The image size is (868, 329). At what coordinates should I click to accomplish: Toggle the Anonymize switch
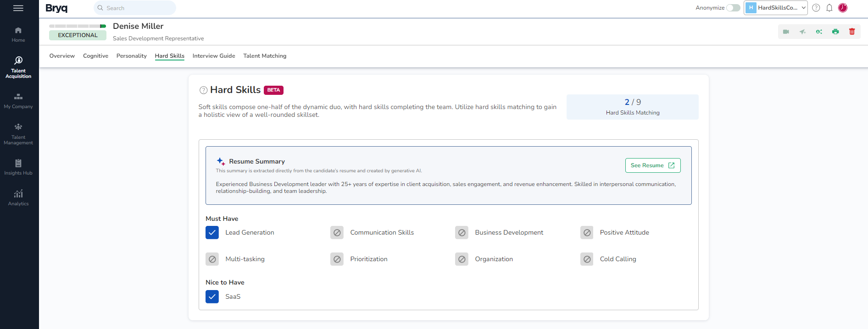point(733,8)
